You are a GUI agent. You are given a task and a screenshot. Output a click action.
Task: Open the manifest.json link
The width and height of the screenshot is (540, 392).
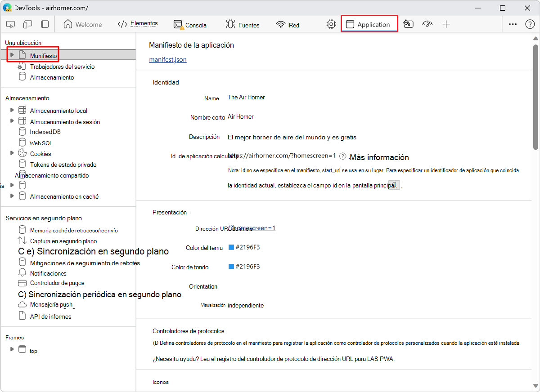[x=168, y=59]
